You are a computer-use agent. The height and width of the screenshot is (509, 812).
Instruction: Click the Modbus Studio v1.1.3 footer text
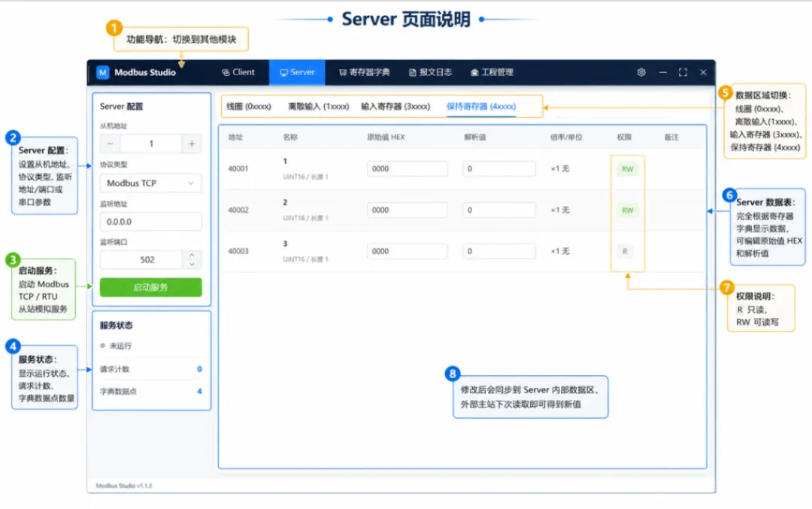pos(124,486)
